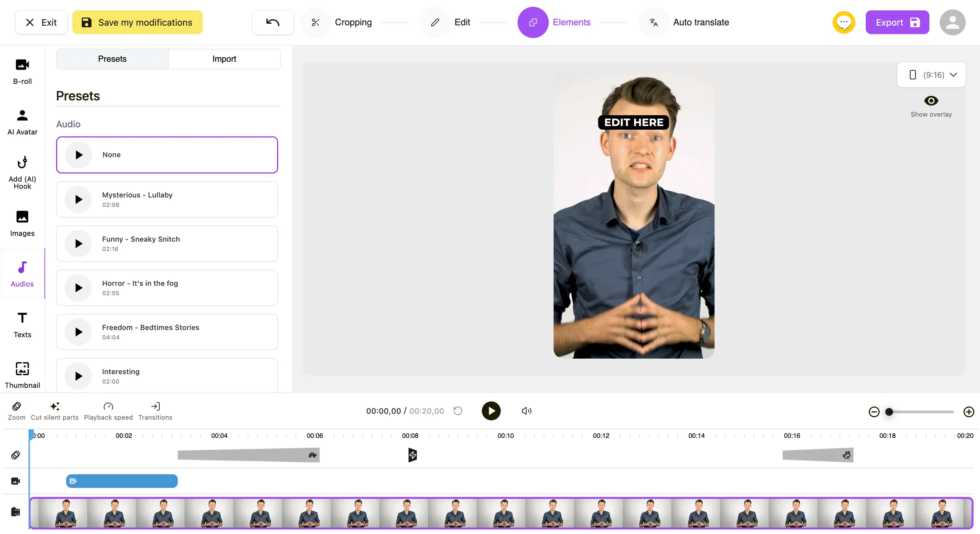Open the Images sidebar panel

(22, 223)
